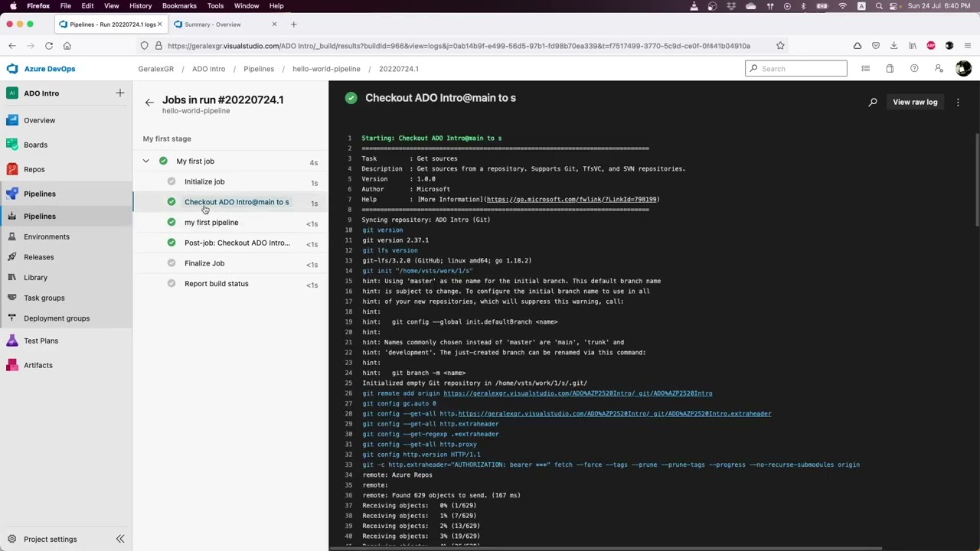
Task: Click the user avatar in header
Action: [963, 69]
